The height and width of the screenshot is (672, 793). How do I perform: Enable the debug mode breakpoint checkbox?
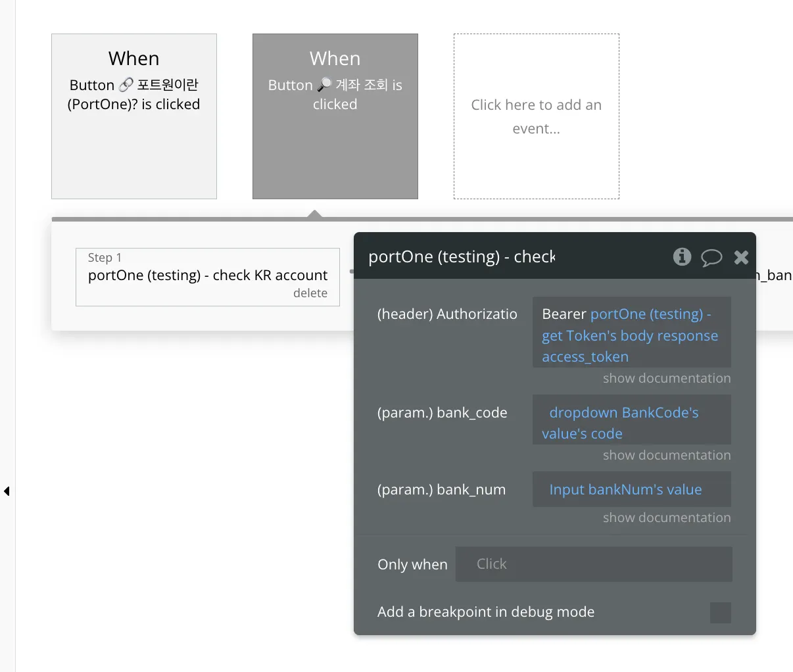(x=720, y=612)
